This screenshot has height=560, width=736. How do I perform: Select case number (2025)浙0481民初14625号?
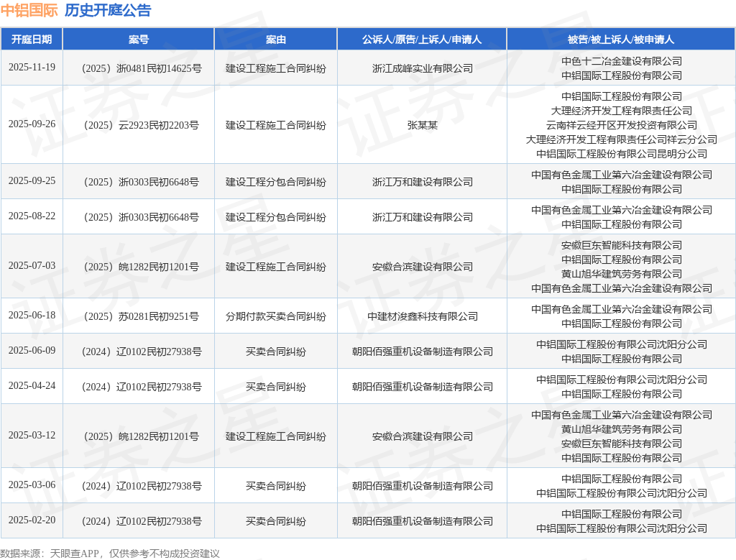point(142,68)
